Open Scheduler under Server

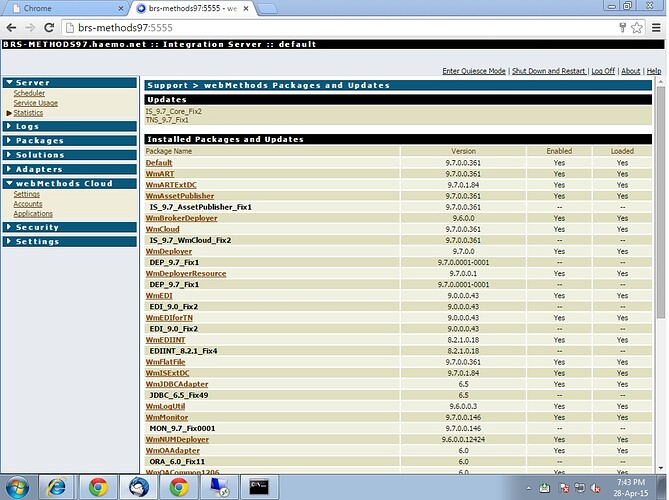pos(29,93)
